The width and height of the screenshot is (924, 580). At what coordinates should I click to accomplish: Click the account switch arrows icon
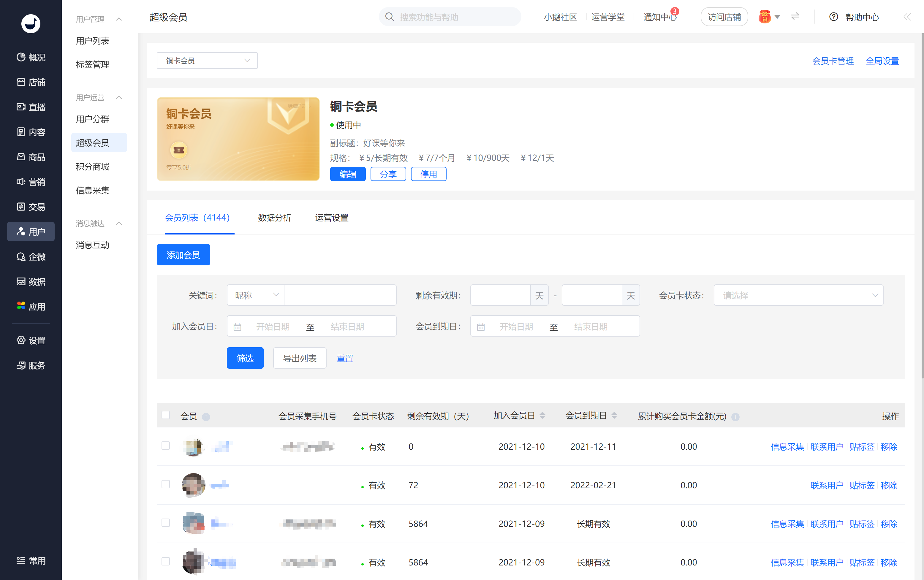click(x=795, y=17)
